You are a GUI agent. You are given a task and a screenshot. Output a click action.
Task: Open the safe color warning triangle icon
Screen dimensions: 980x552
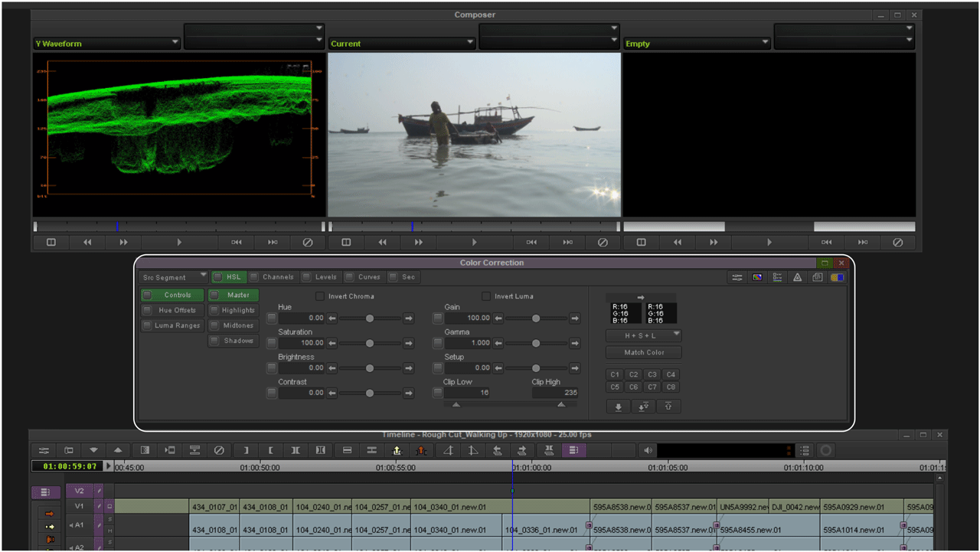pos(797,277)
